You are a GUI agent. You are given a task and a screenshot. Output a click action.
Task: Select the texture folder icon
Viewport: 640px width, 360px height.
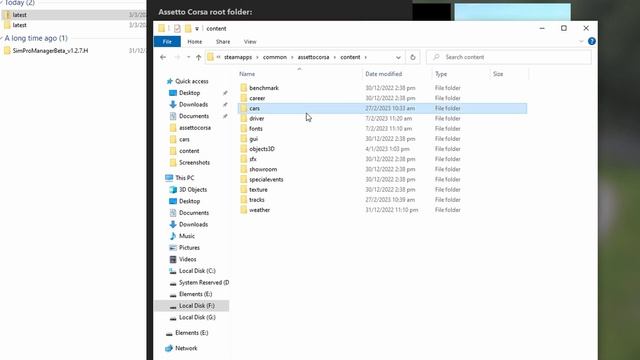pyautogui.click(x=244, y=189)
